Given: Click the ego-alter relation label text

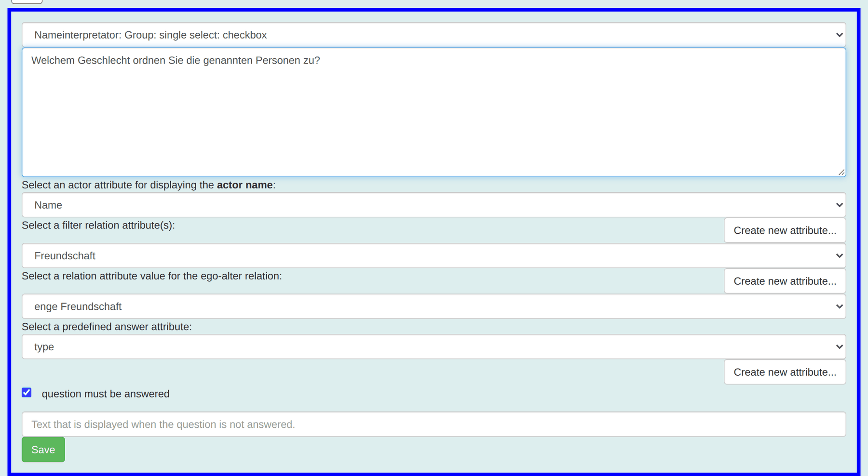Looking at the screenshot, I should coord(152,276).
